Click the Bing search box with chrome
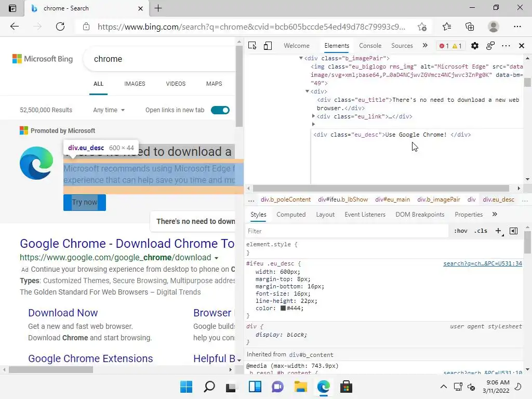The width and height of the screenshot is (532, 399). click(159, 59)
